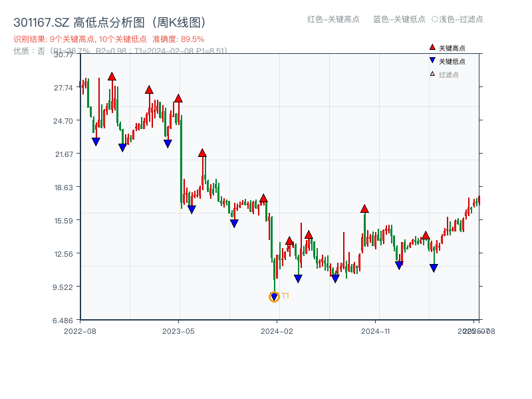Click the 关键低点 legend label in the chart
532x399 pixels.
[x=452, y=61]
